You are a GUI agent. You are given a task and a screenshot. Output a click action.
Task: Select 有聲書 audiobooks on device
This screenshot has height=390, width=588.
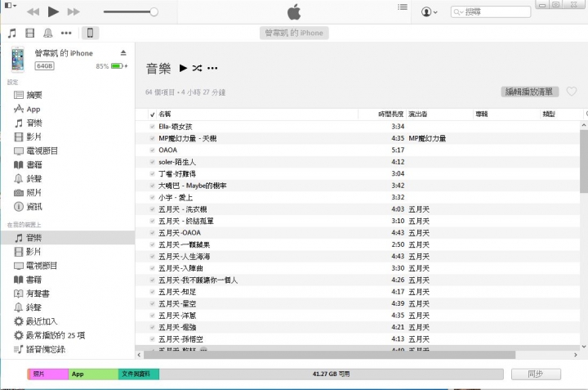pyautogui.click(x=32, y=294)
